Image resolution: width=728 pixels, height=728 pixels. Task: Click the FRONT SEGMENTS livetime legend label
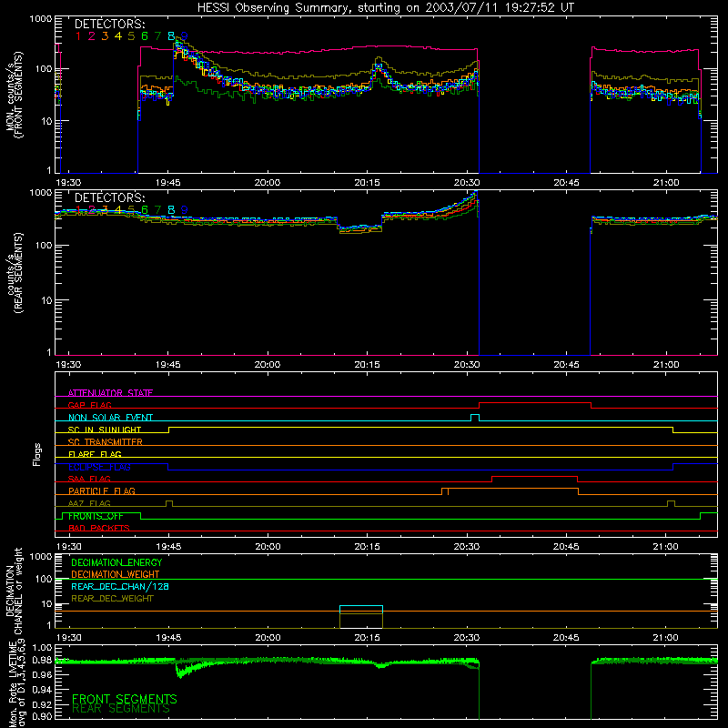[125, 699]
